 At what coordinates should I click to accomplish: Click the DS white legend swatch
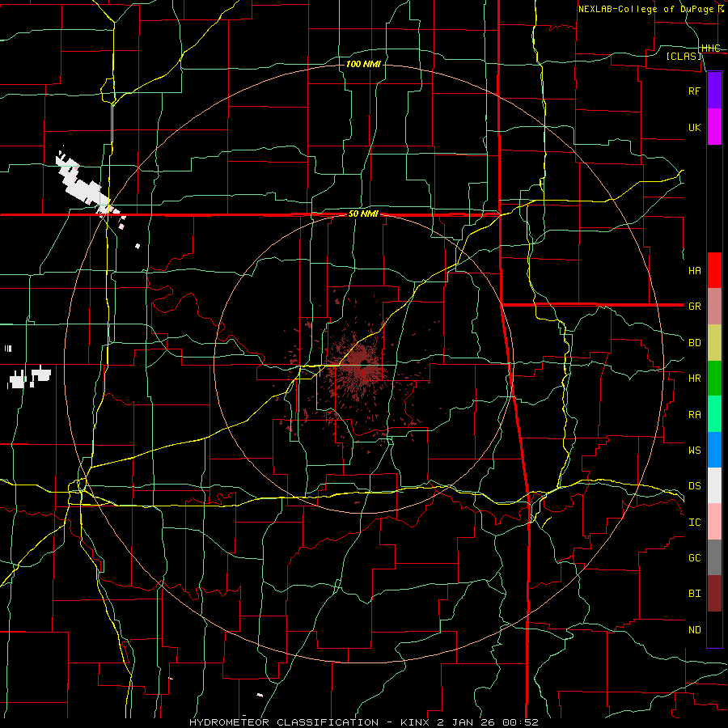coord(714,485)
